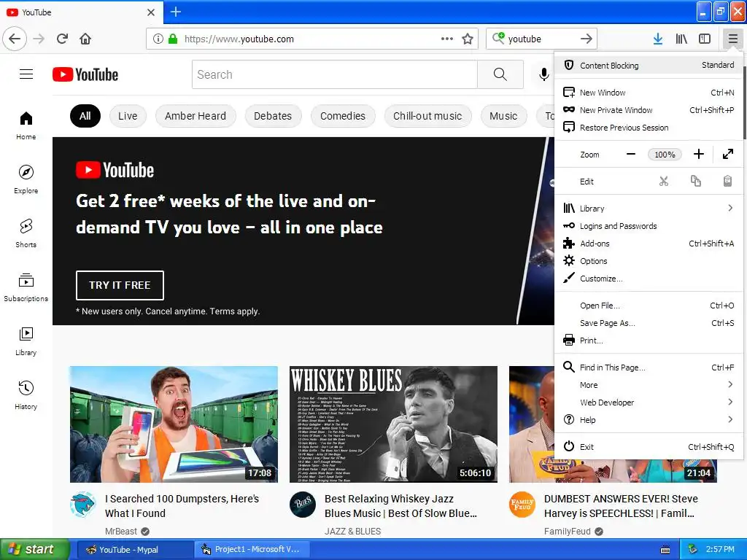Choose Open File... menu item
Screen dimensions: 747x560
[x=649, y=306]
